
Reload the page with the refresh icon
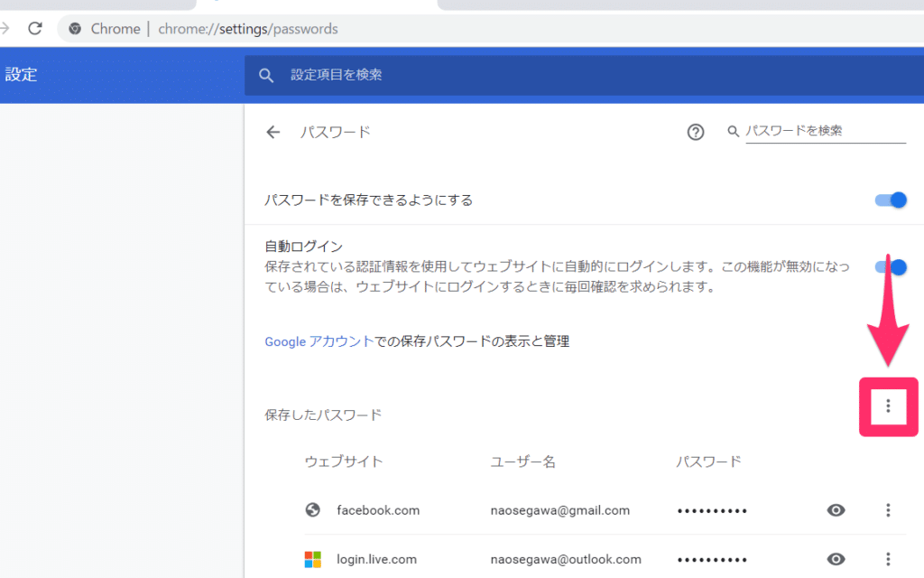[x=34, y=28]
